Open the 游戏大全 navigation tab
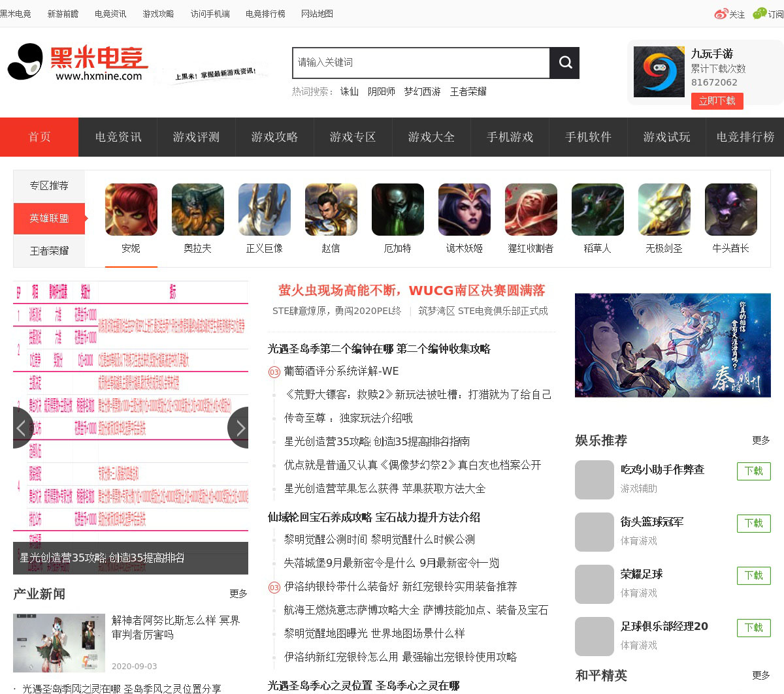Image resolution: width=784 pixels, height=694 pixels. click(x=431, y=137)
